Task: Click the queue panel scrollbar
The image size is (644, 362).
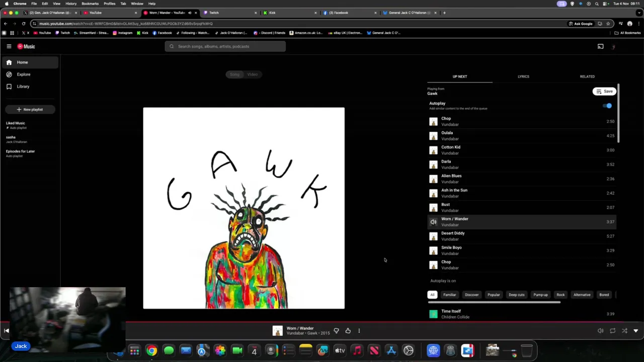Action: coord(618,113)
